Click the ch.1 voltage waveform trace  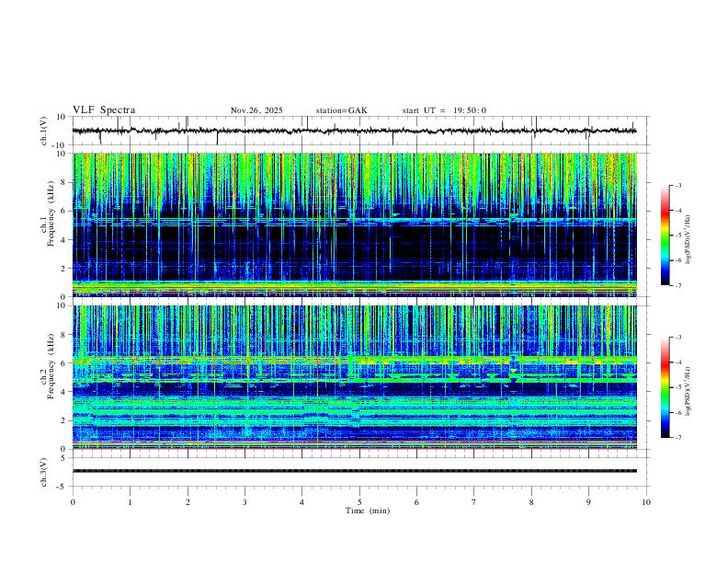click(x=354, y=131)
